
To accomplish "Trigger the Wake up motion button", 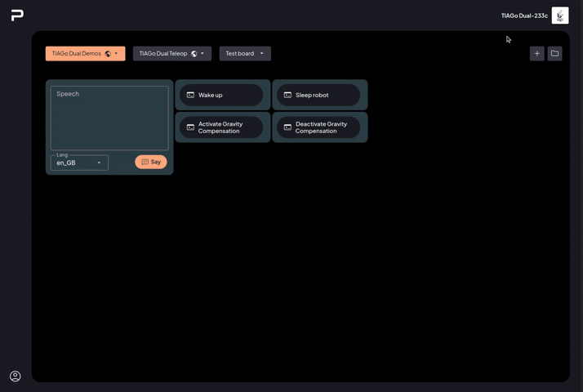I will (221, 95).
